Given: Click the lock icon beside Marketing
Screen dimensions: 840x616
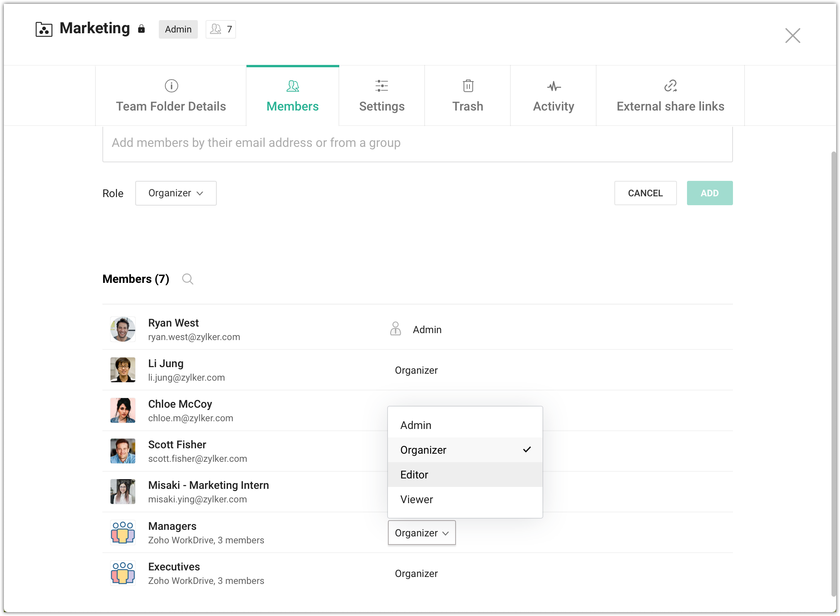Looking at the screenshot, I should pyautogui.click(x=141, y=29).
